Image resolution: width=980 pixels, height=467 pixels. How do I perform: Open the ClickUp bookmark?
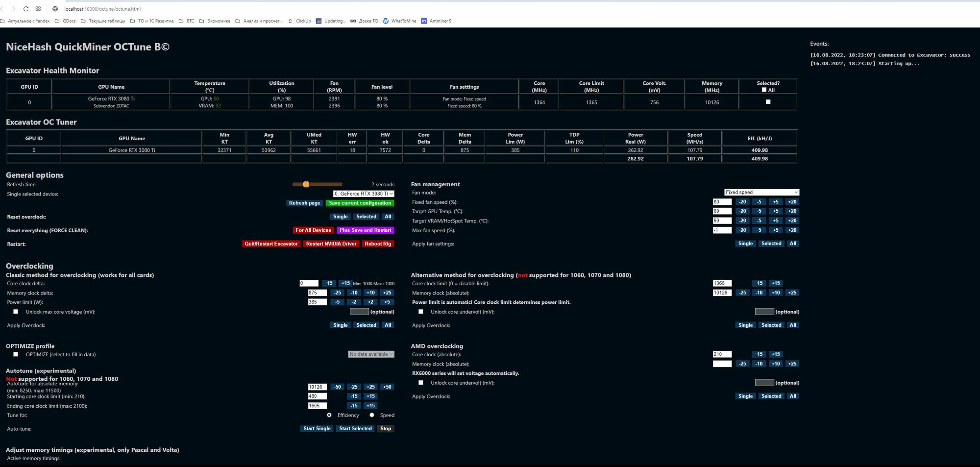(x=299, y=21)
